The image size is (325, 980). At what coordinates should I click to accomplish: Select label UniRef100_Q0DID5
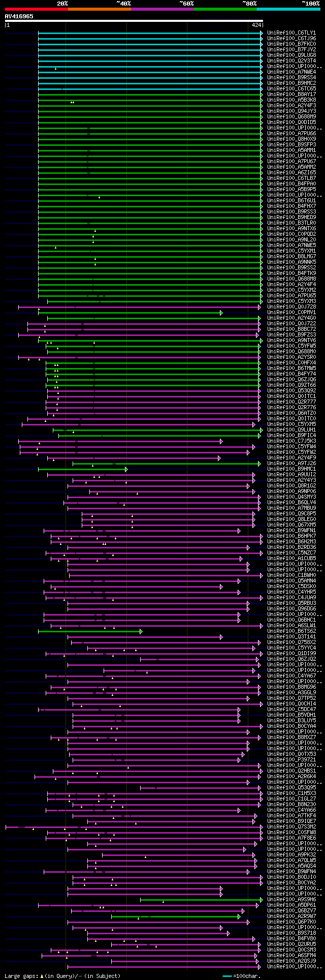pyautogui.click(x=291, y=122)
